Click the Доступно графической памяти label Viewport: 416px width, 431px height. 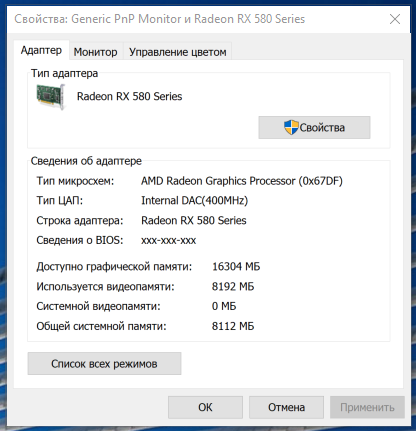click(114, 267)
